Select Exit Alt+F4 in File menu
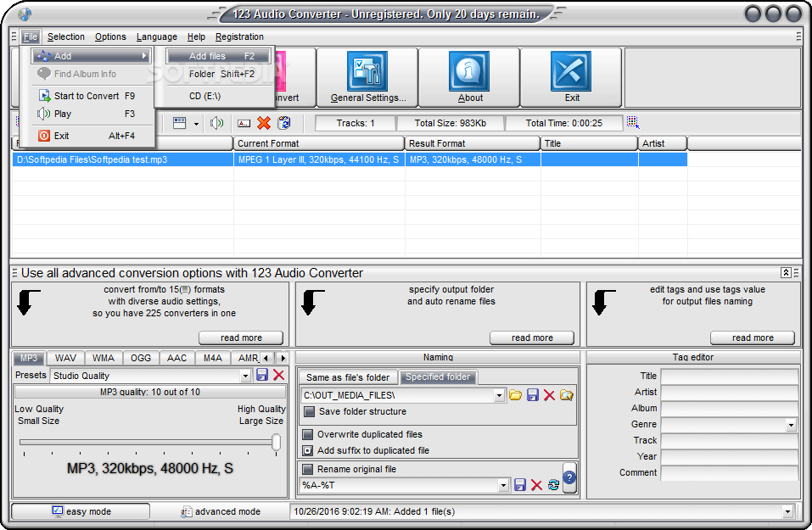The image size is (812, 530). [92, 136]
